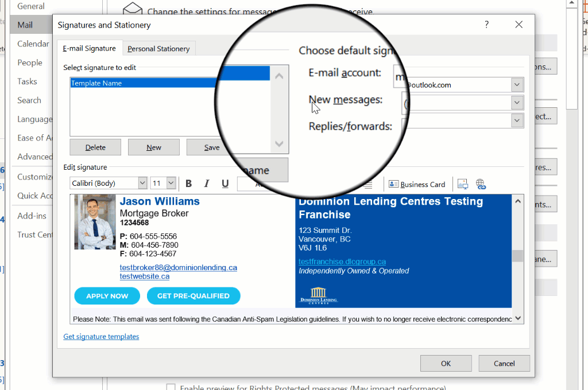
Task: Click the signature list scroll-down arrow
Action: pyautogui.click(x=279, y=143)
